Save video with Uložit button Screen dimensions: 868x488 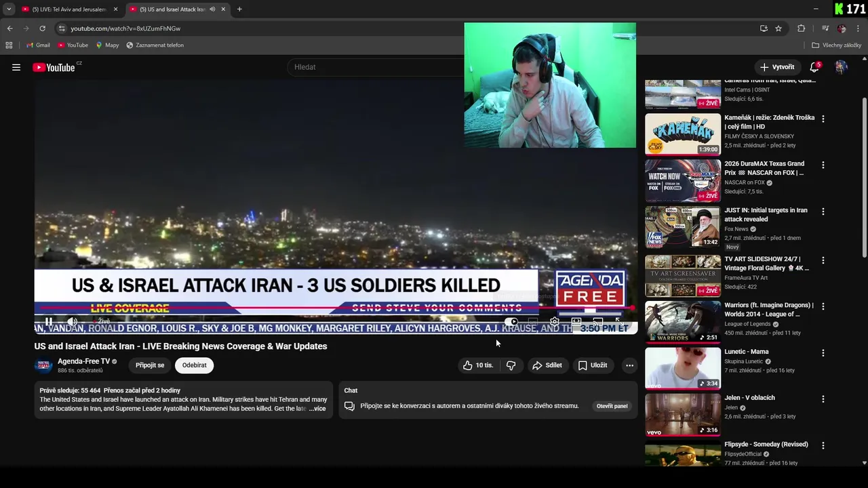593,365
